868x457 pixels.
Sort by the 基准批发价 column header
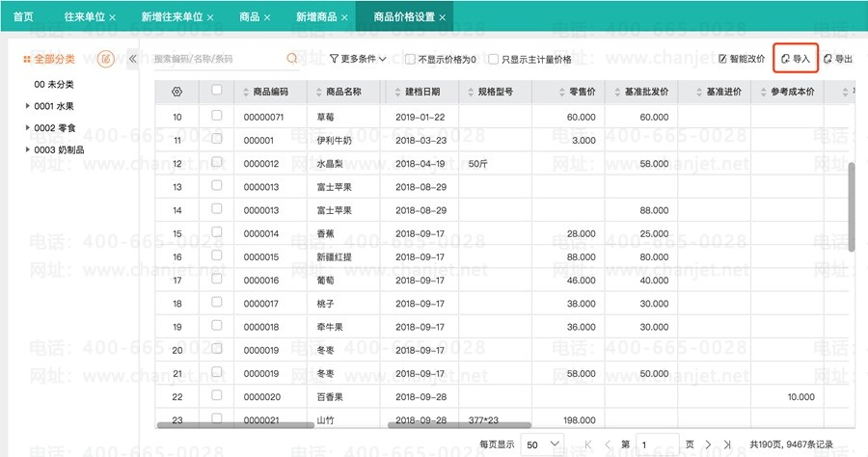646,92
